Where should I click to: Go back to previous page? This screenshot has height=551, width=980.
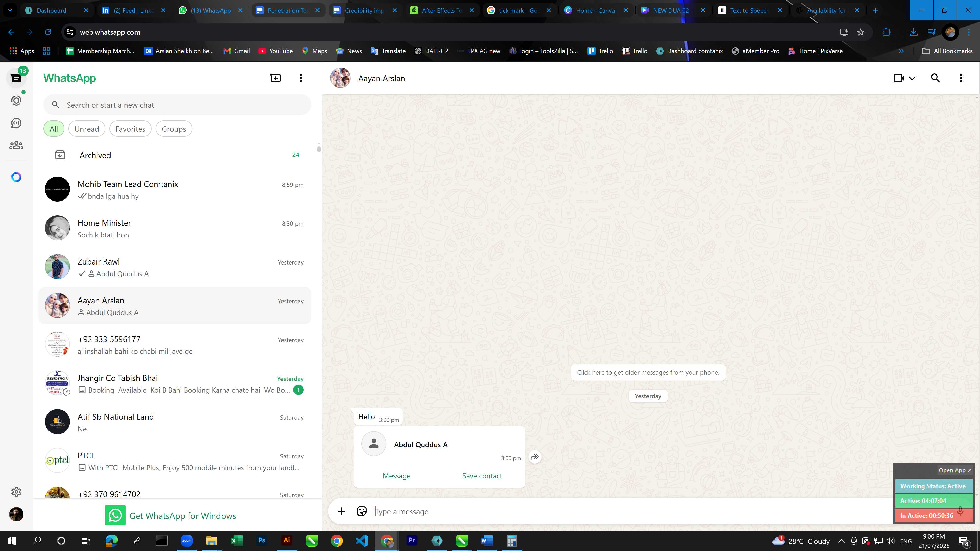(11, 32)
